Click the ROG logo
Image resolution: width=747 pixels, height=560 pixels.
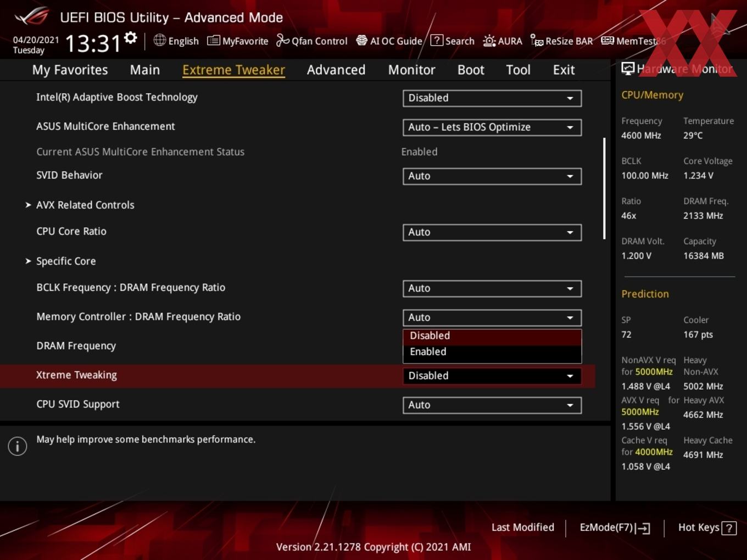click(x=32, y=16)
